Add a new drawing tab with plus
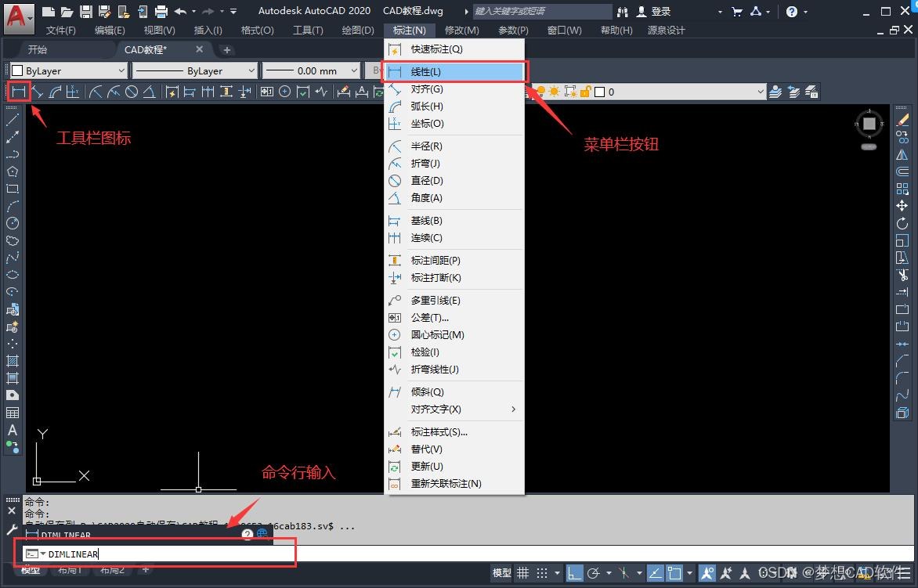Image resolution: width=918 pixels, height=588 pixels. (226, 50)
